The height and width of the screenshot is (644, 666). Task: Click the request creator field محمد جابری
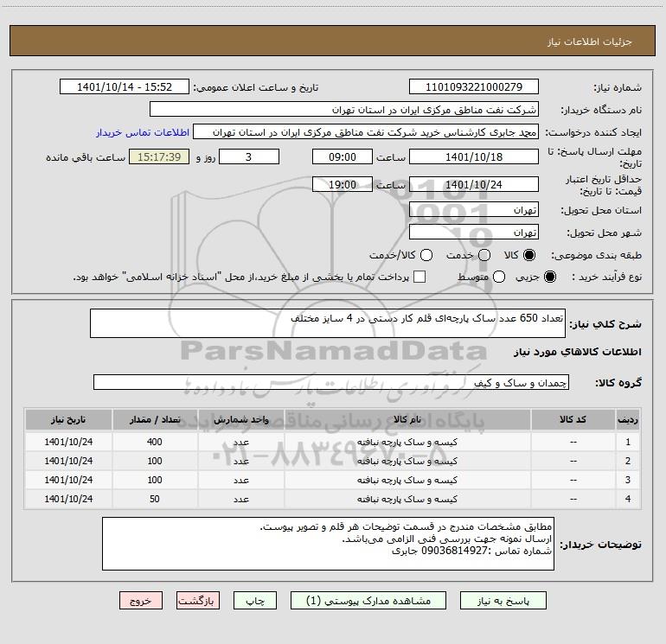[x=366, y=132]
